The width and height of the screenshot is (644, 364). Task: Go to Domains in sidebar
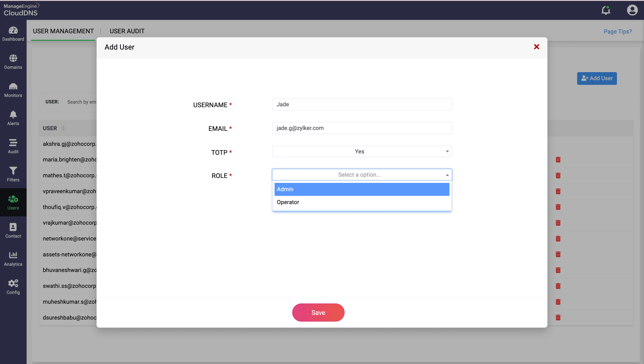pos(13,62)
